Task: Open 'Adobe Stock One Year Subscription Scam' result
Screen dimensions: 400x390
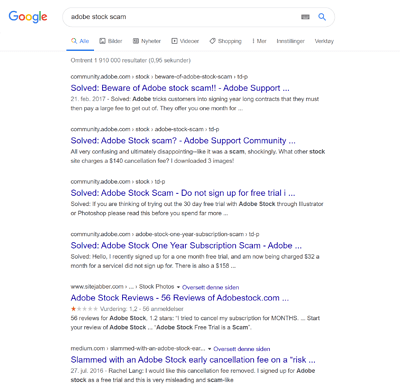Action: point(186,246)
